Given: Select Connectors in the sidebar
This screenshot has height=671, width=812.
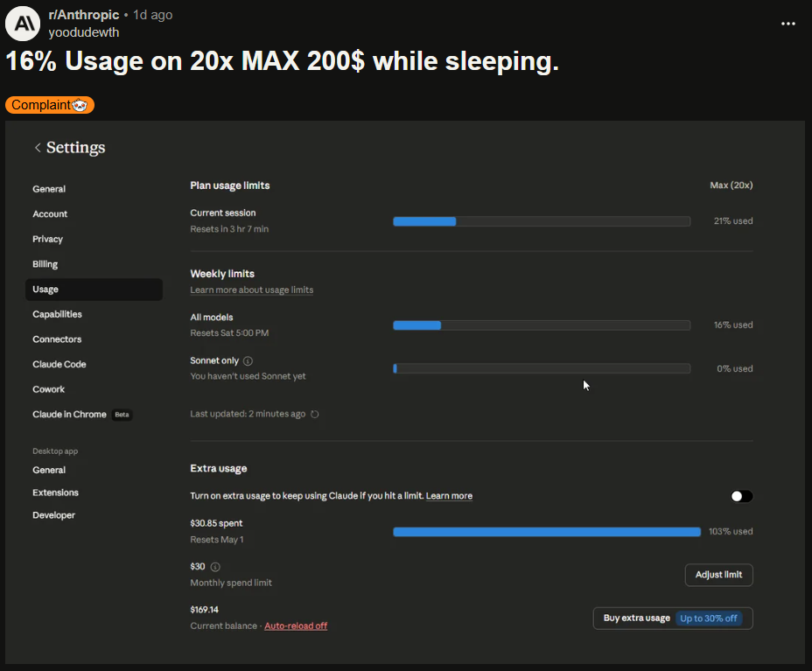Looking at the screenshot, I should point(57,339).
